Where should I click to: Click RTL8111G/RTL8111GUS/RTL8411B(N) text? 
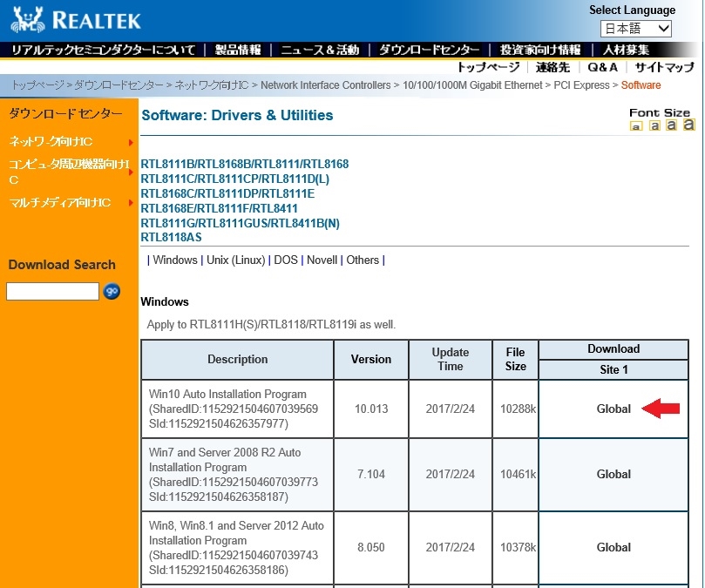(x=241, y=223)
